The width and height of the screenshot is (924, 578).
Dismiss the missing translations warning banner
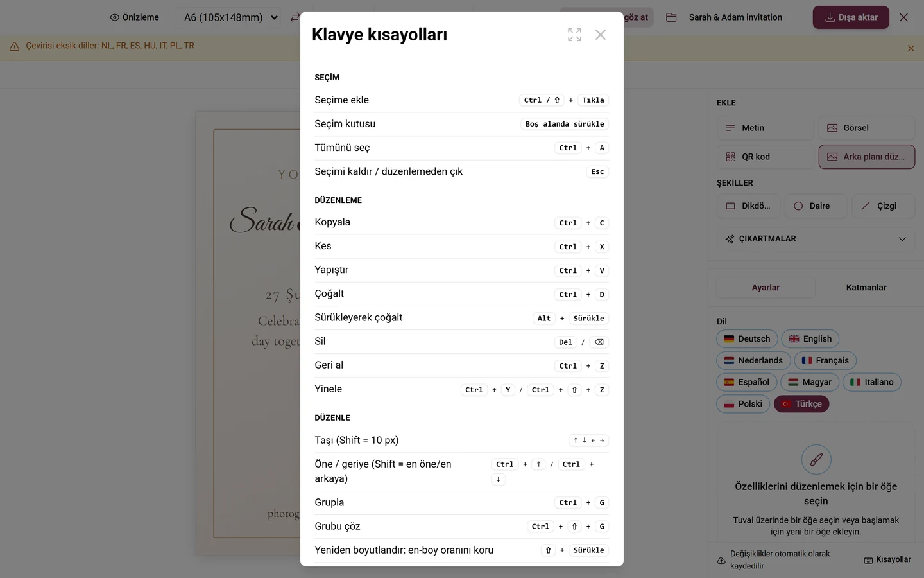911,48
